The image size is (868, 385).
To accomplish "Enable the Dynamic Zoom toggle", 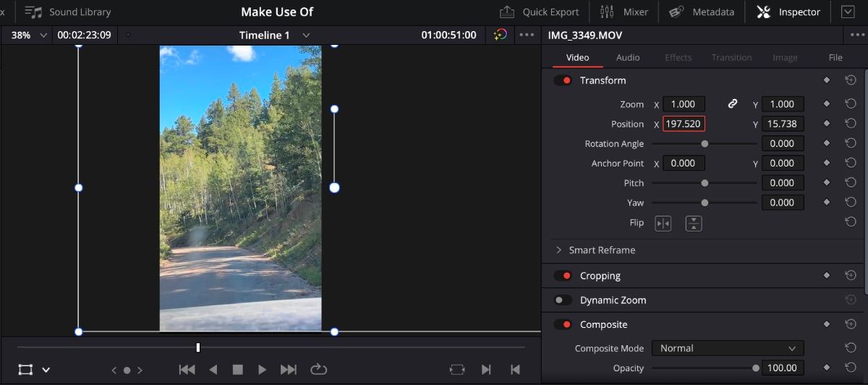I will point(563,300).
